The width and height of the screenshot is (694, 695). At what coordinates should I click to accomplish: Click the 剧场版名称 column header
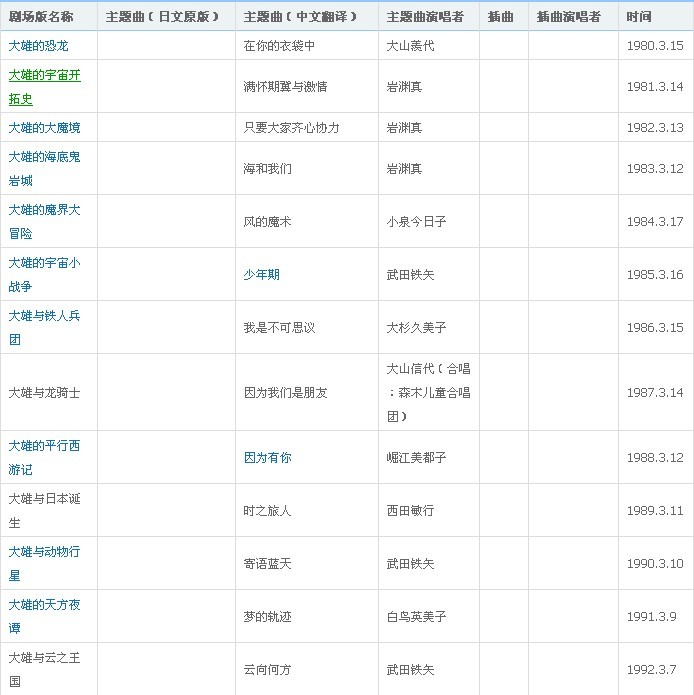(41, 17)
